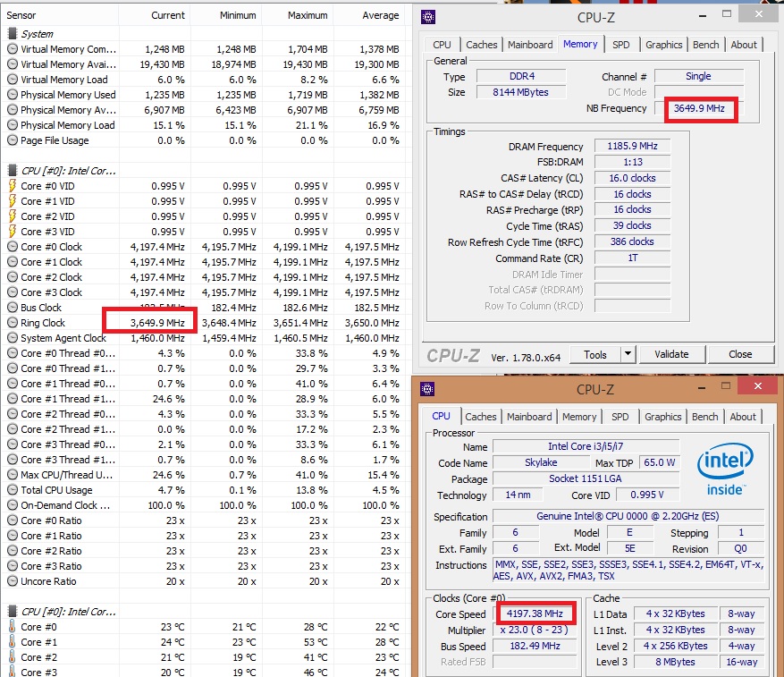Click the icon beside Max CPU/Thread Usage
This screenshot has width=784, height=677.
click(x=12, y=474)
